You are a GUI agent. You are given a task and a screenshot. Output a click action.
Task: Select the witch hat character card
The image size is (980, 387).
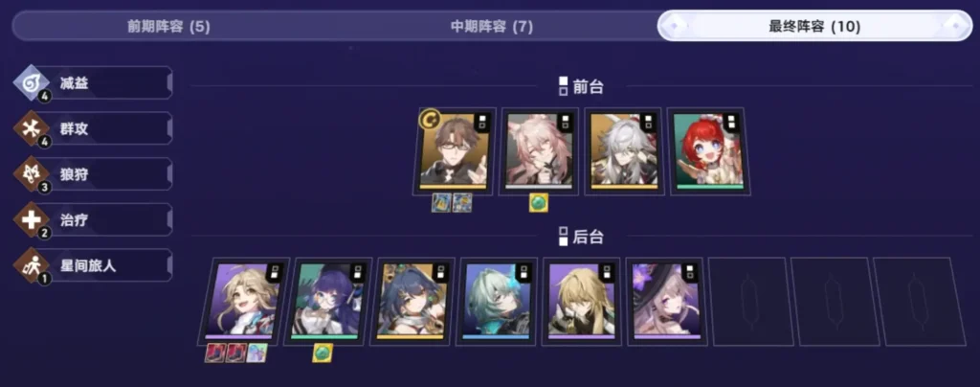pos(665,302)
